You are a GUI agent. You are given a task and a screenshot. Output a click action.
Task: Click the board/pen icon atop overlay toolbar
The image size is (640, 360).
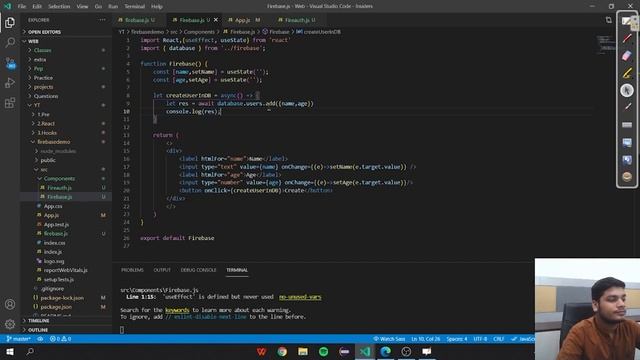pyautogui.click(x=626, y=21)
